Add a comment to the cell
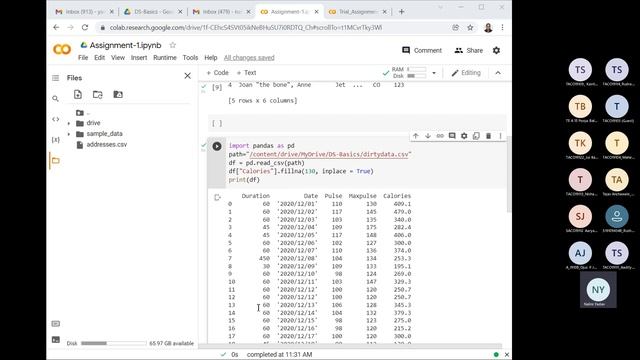The image size is (640, 360). (452, 136)
